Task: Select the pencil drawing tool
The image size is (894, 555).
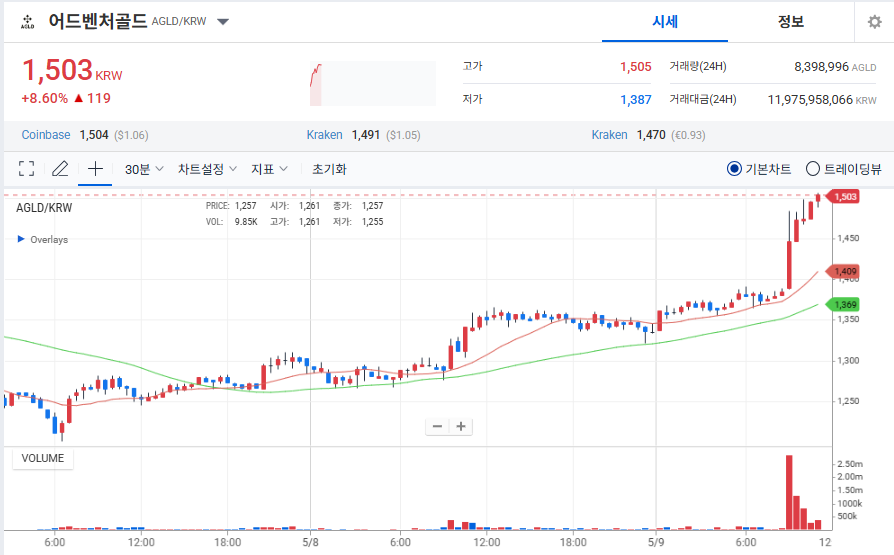Action: pos(60,169)
